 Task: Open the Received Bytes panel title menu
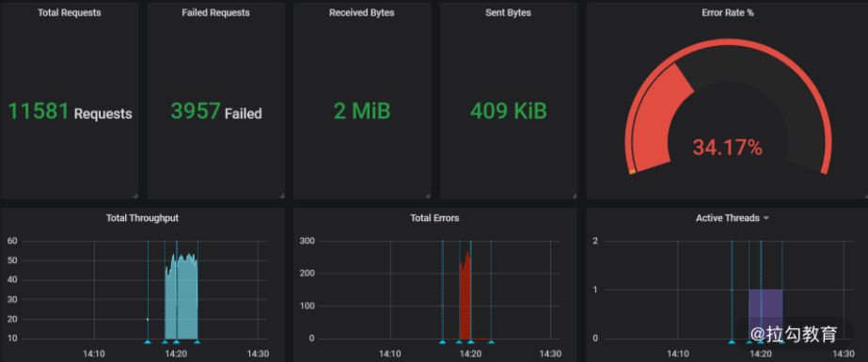[x=361, y=12]
